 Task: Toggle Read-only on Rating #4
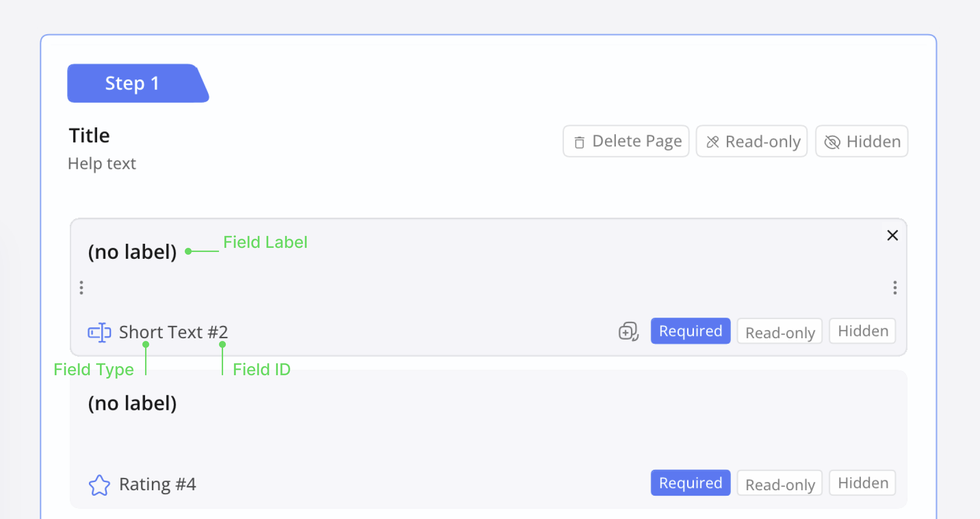point(780,484)
